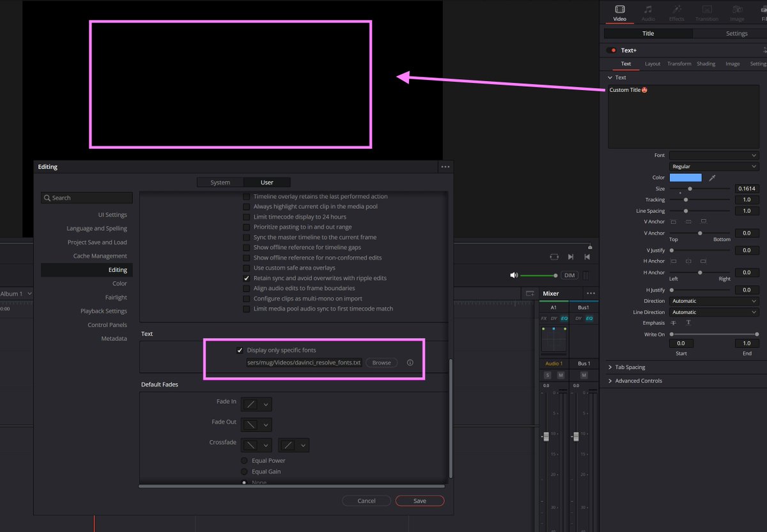Set V Anchor to top icon
Screen dimensions: 767x532
pos(674,222)
